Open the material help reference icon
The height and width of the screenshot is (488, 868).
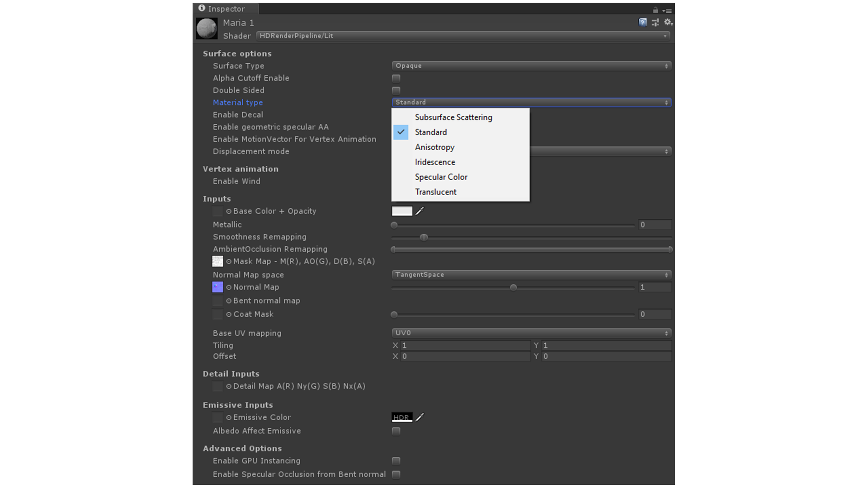pyautogui.click(x=642, y=22)
